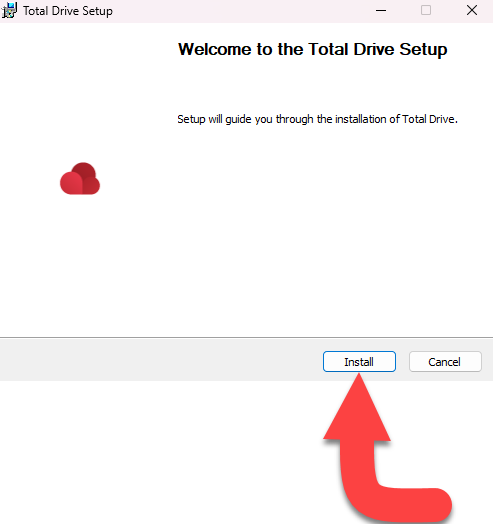Click the "Total Drive Setup" title bar text
The width and height of the screenshot is (493, 524).
pos(68,11)
